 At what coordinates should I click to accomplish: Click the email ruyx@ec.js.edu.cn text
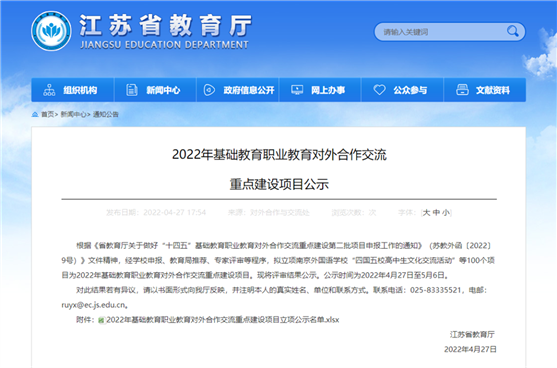[x=93, y=305]
